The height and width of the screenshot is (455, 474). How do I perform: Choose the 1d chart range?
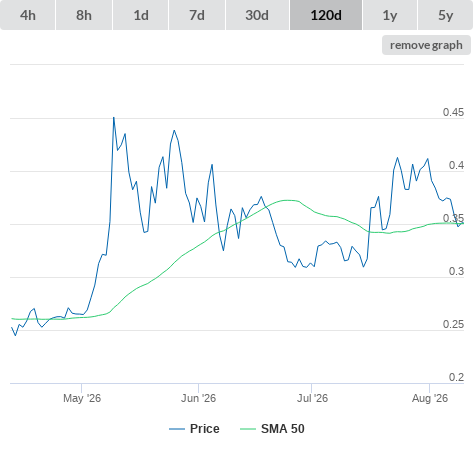141,15
